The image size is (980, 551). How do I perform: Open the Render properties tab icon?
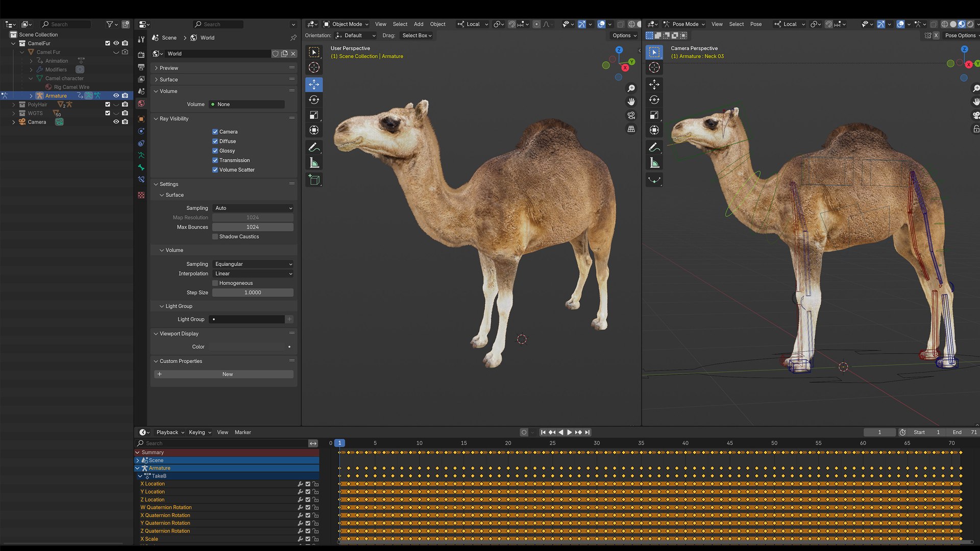[141, 55]
